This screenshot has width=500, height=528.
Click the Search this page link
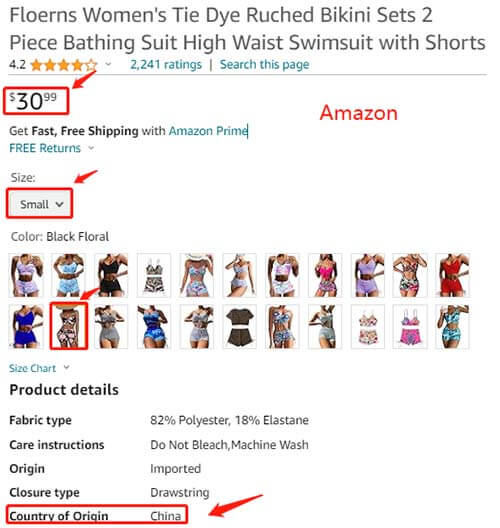264,64
